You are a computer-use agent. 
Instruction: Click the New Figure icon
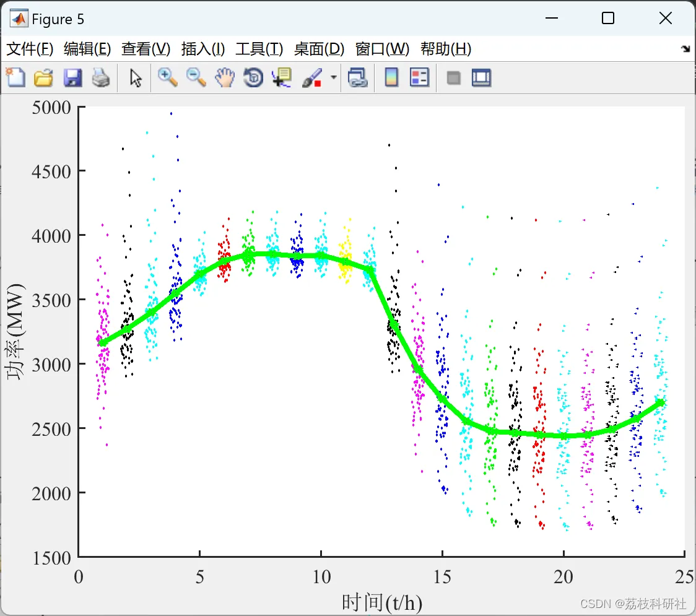tap(15, 78)
